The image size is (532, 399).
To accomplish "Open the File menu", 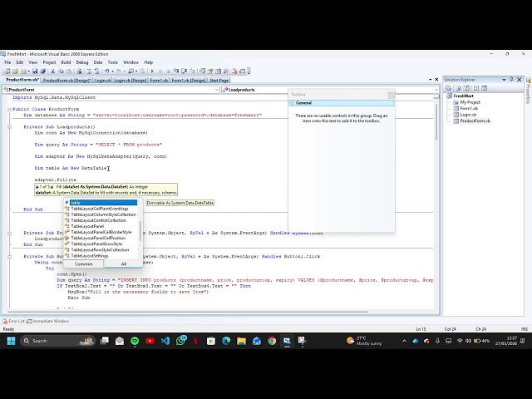I will [x=7, y=62].
